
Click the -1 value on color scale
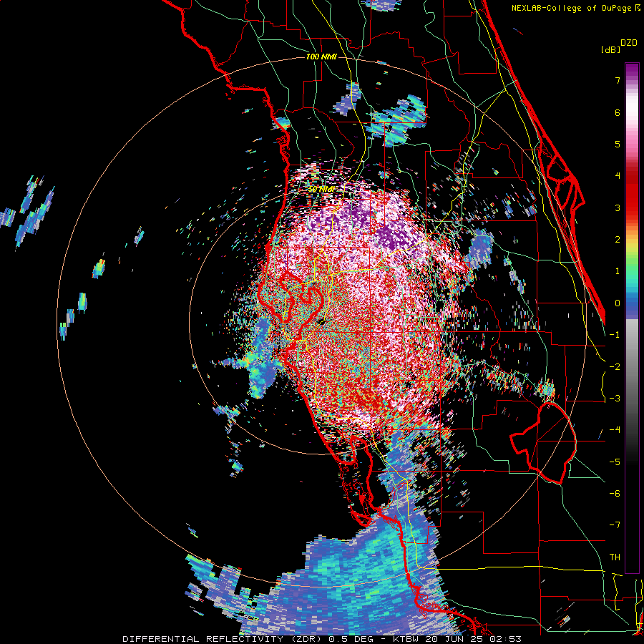pyautogui.click(x=615, y=335)
